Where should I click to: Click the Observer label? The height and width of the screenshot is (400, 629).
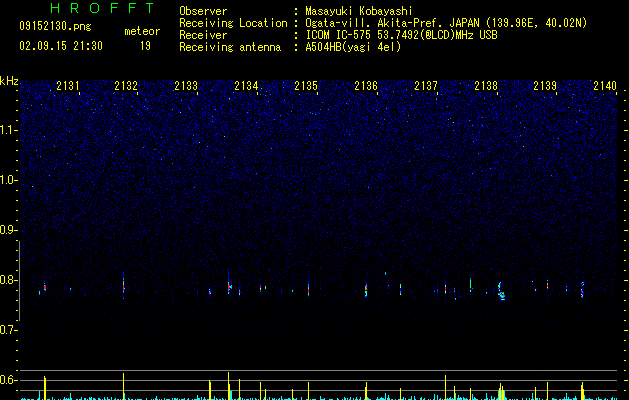coord(203,11)
